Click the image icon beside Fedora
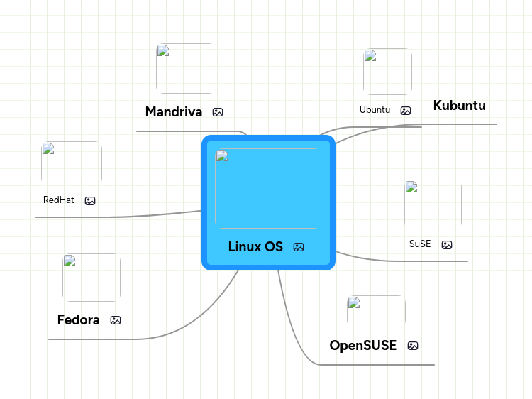The width and height of the screenshot is (532, 399). [x=116, y=320]
